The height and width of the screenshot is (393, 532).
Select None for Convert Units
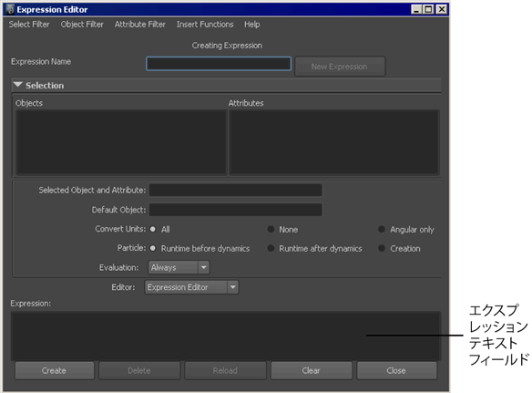coord(271,229)
